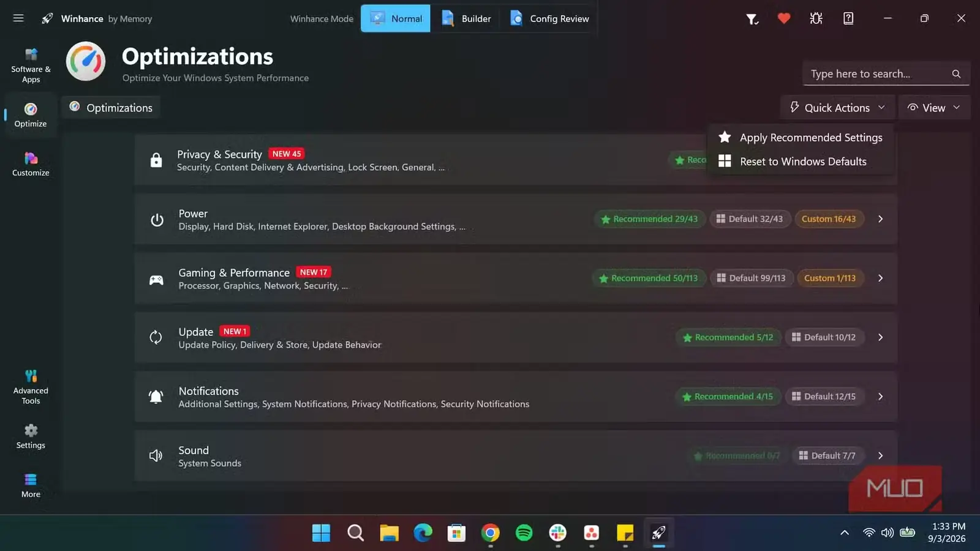Open File Explorer from the taskbar
Screen dimensions: 980x551
pos(389,533)
